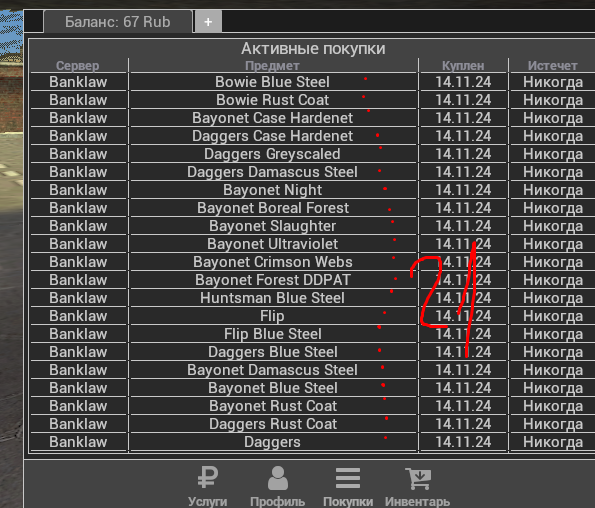This screenshot has height=508, width=595.
Task: Click purchase date of Daggers Rust Coat
Action: 463,424
